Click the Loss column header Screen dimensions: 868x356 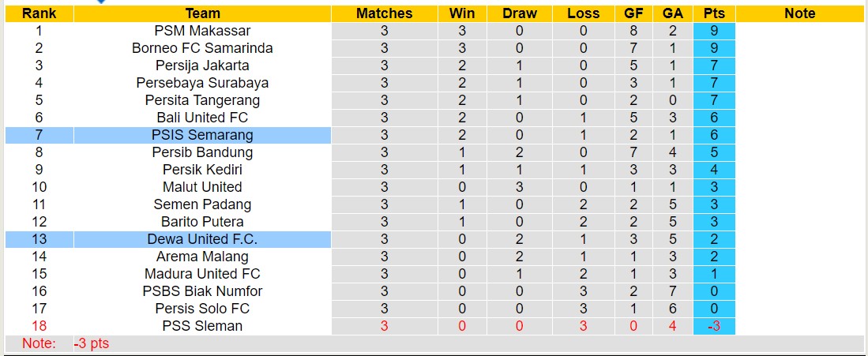(583, 13)
